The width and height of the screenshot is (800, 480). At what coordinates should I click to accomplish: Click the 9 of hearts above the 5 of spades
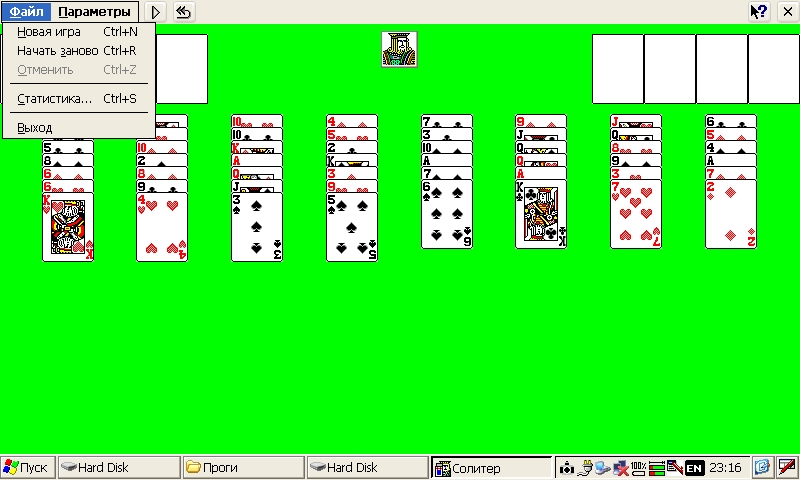pos(352,187)
